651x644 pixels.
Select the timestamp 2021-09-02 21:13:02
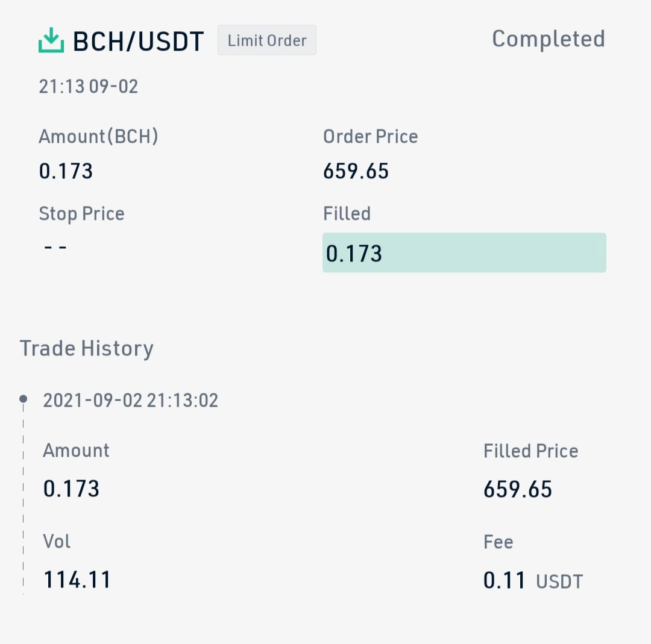[x=131, y=401]
